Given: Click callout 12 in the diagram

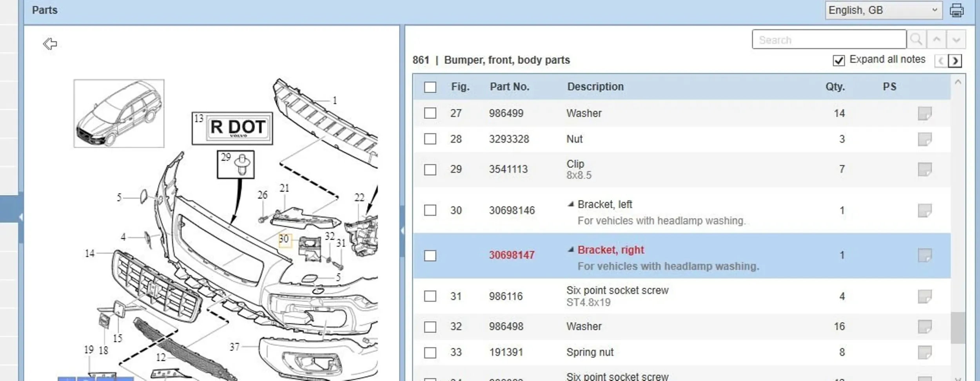Looking at the screenshot, I should 161,357.
